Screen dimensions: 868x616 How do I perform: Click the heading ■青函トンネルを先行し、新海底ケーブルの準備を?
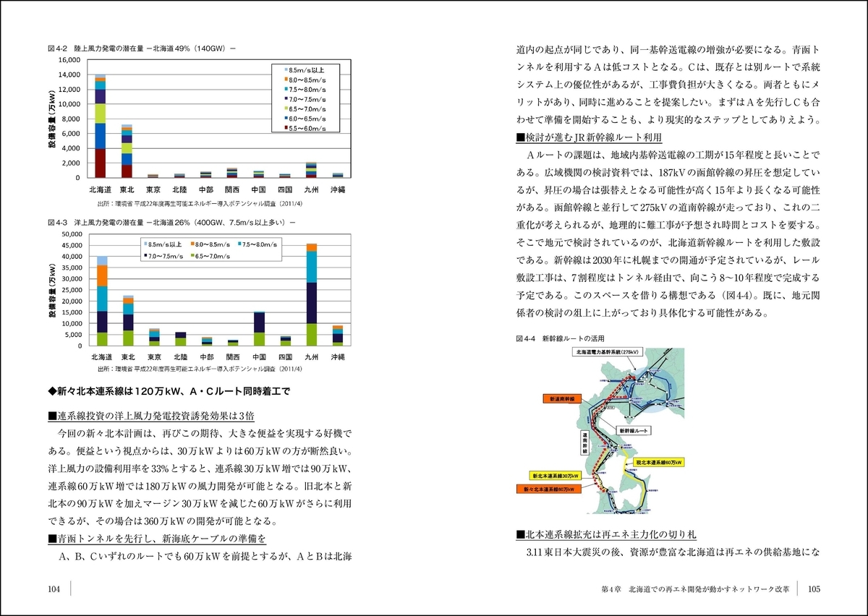157,539
